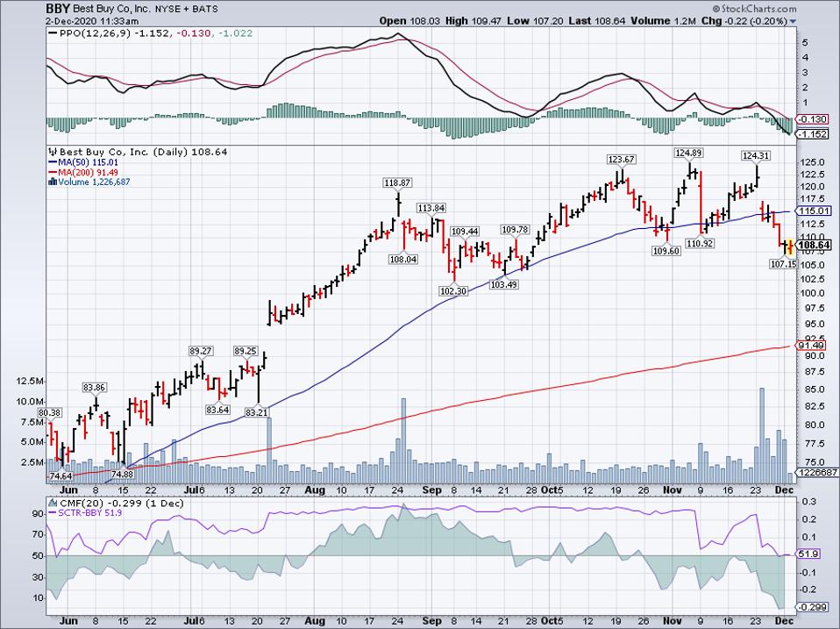The image size is (840, 629).
Task: Click the 123.67 peak price label
Action: pyautogui.click(x=622, y=159)
